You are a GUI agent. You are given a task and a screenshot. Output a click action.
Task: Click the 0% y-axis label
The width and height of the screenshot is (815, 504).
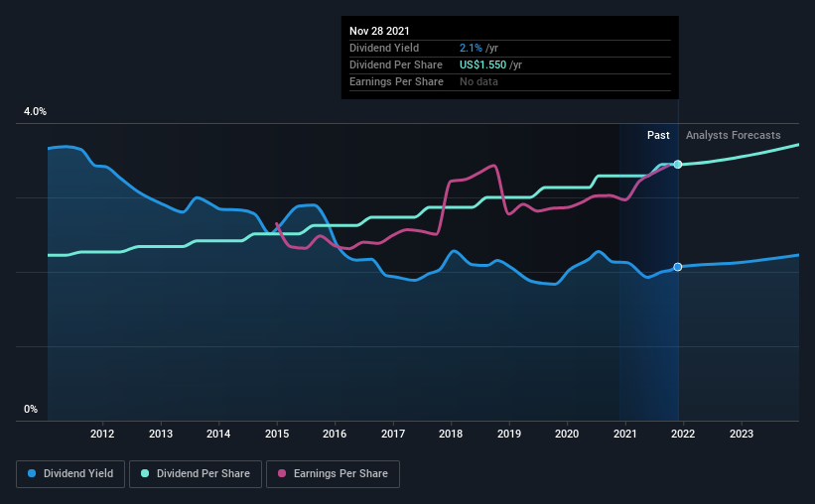point(31,409)
